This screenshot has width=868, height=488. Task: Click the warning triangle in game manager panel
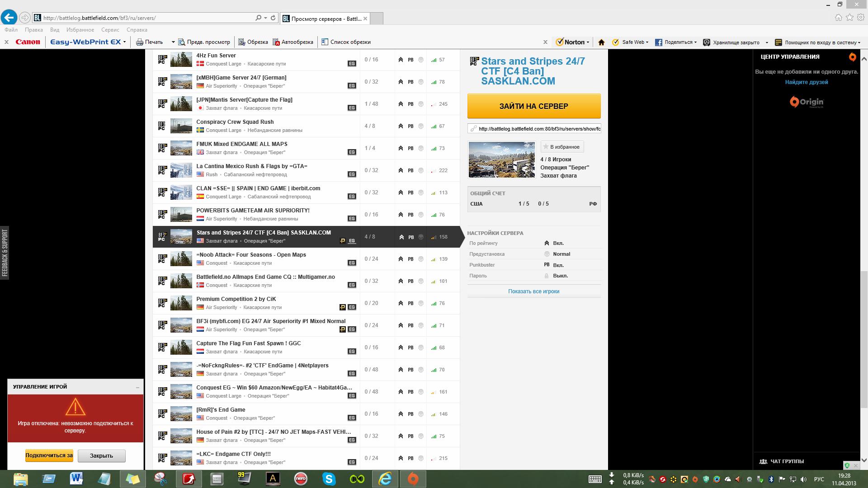pos(75,407)
